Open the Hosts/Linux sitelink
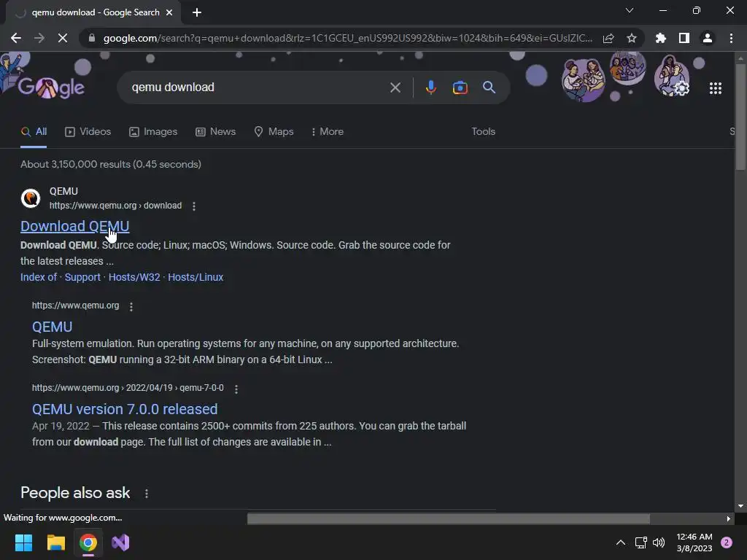Viewport: 747px width, 560px height. 196,277
